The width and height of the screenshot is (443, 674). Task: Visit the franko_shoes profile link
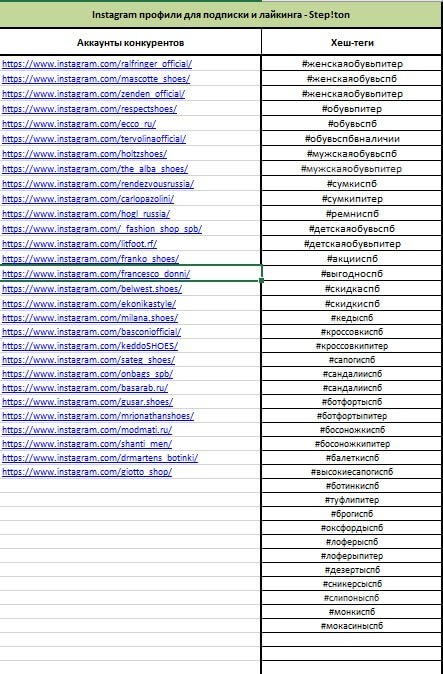coord(90,259)
